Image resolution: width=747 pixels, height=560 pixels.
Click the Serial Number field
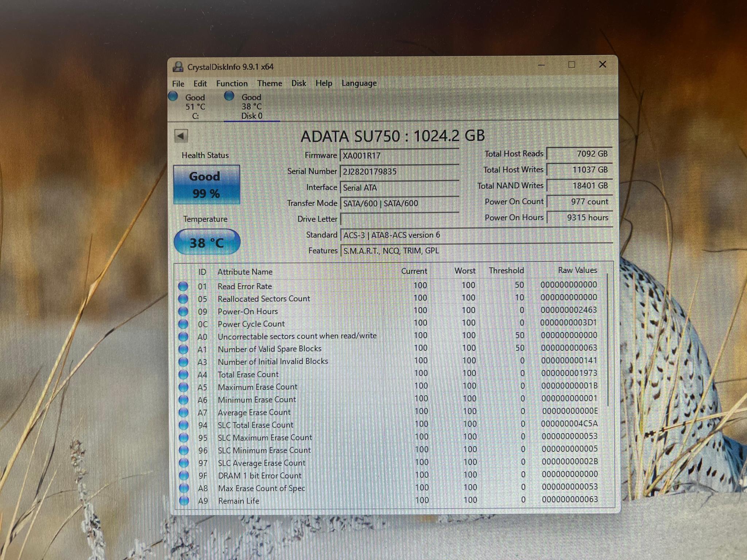tap(399, 171)
